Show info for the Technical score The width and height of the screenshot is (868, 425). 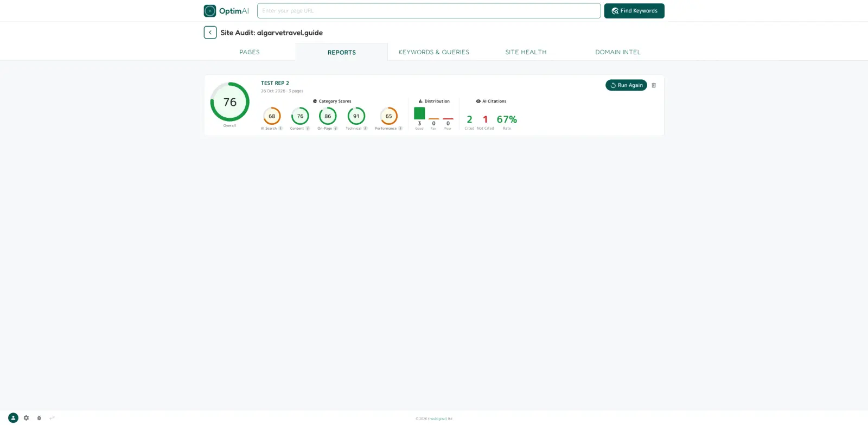coord(365,129)
